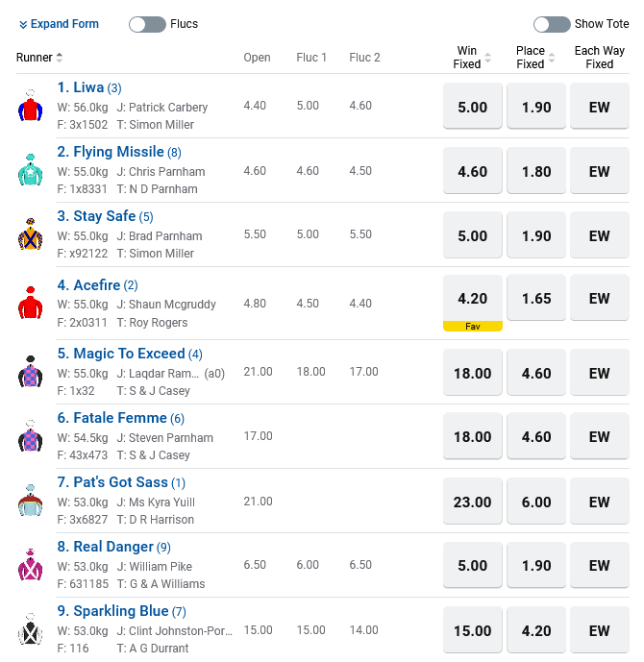Toggle the Flucs switch

[x=147, y=24]
